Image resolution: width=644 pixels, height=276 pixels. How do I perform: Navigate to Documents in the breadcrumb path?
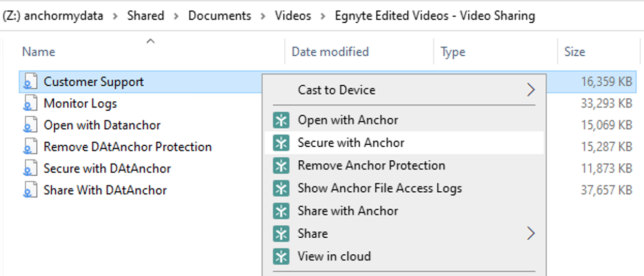coord(219,16)
